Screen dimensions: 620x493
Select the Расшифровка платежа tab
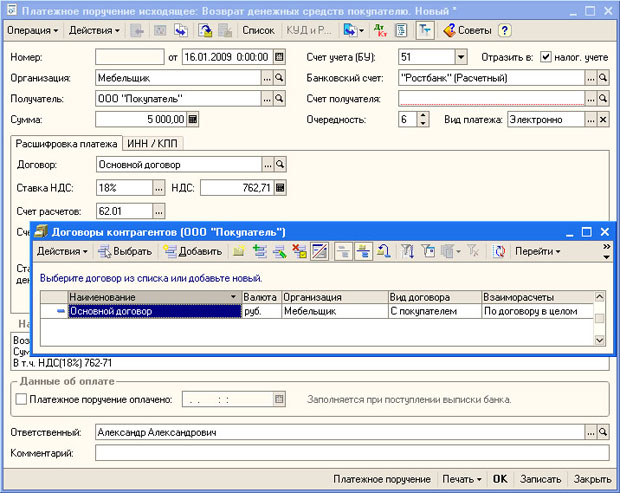(66, 144)
